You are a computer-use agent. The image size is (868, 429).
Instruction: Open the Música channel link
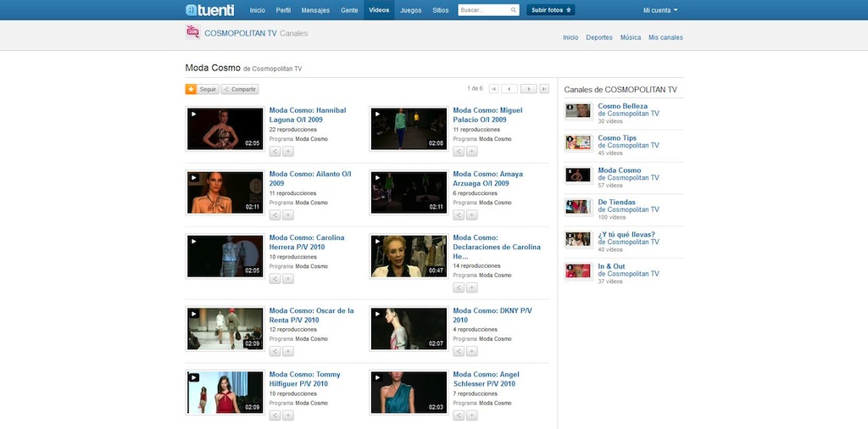pos(631,37)
